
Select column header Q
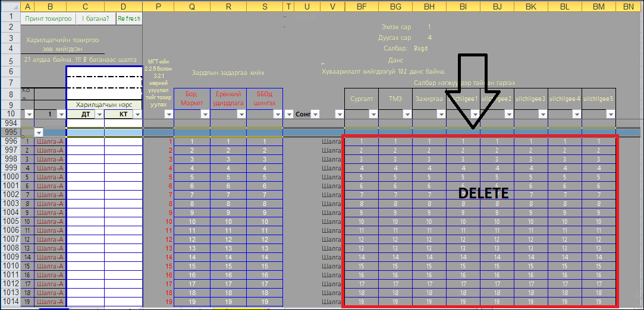pyautogui.click(x=191, y=7)
